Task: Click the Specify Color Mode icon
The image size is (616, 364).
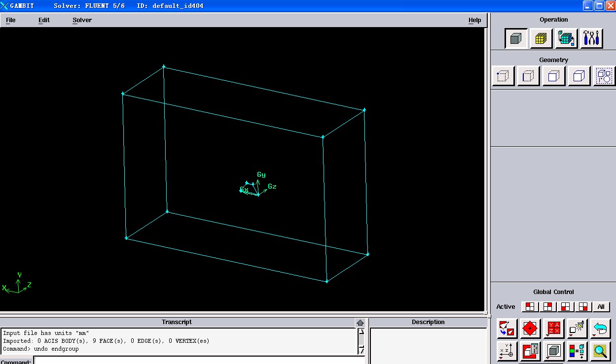Action: 577,351
